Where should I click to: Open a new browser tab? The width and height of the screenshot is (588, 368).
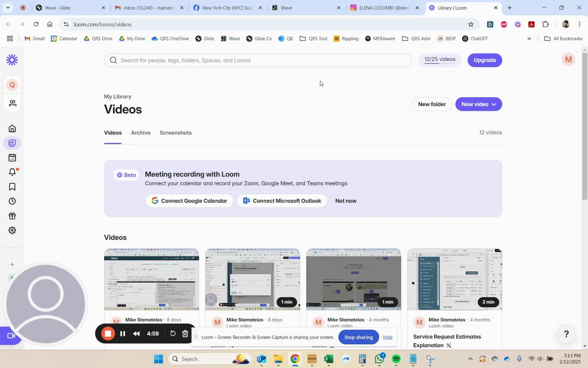point(509,8)
